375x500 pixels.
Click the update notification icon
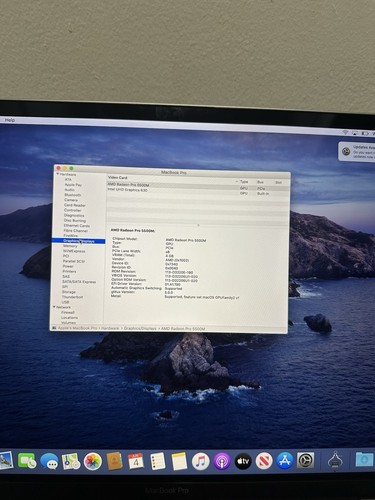(346, 151)
